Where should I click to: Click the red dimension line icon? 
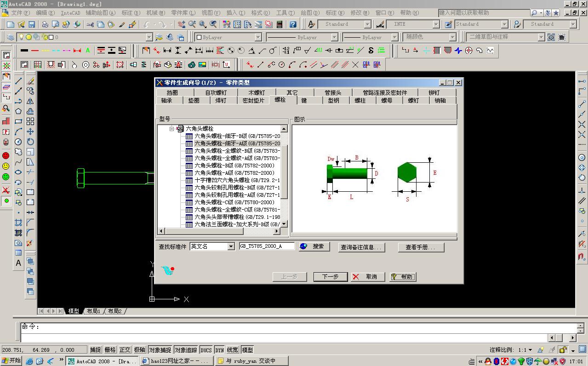[x=77, y=51]
